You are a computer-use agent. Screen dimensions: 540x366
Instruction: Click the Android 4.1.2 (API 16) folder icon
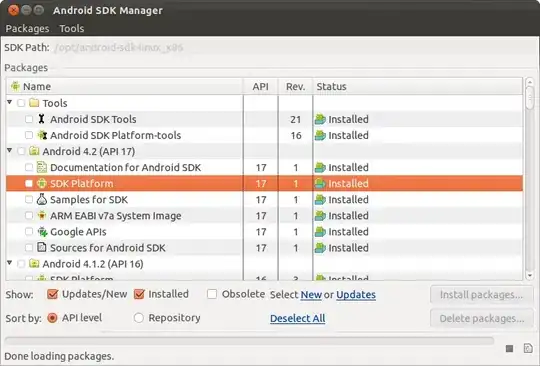point(34,264)
